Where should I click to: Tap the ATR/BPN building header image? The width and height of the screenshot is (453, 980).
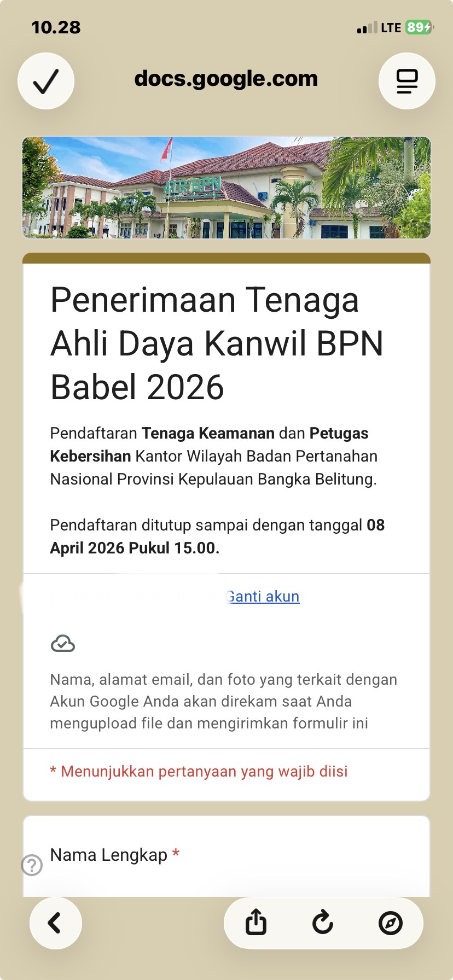(226, 188)
